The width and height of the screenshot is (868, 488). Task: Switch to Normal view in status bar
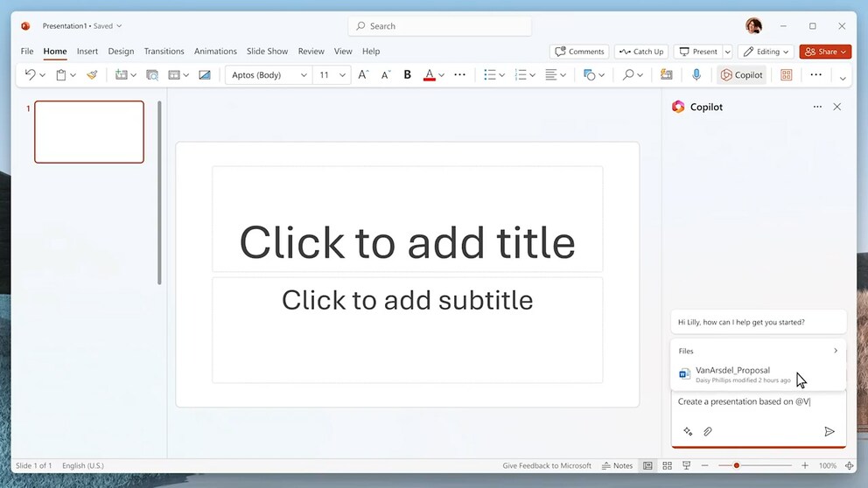coord(647,466)
